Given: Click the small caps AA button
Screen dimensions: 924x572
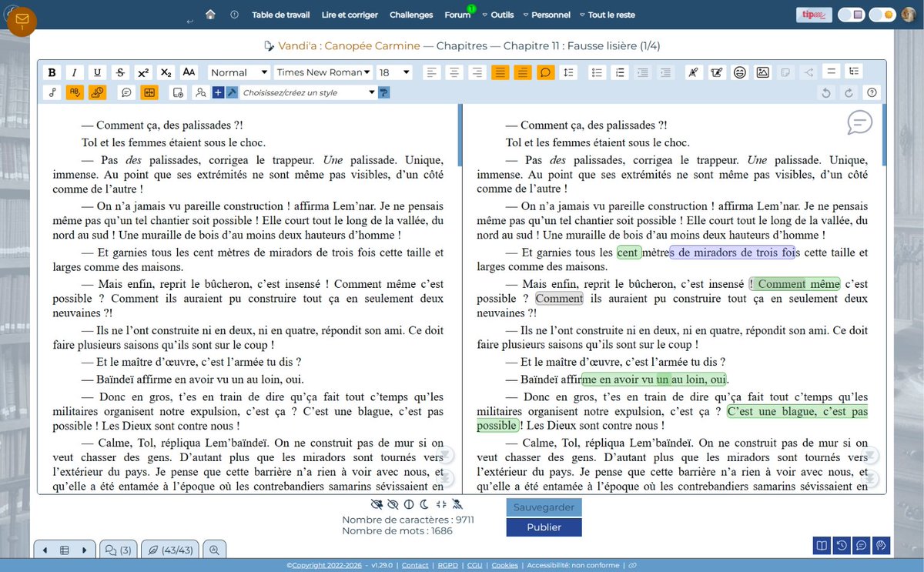Looking at the screenshot, I should click(189, 72).
